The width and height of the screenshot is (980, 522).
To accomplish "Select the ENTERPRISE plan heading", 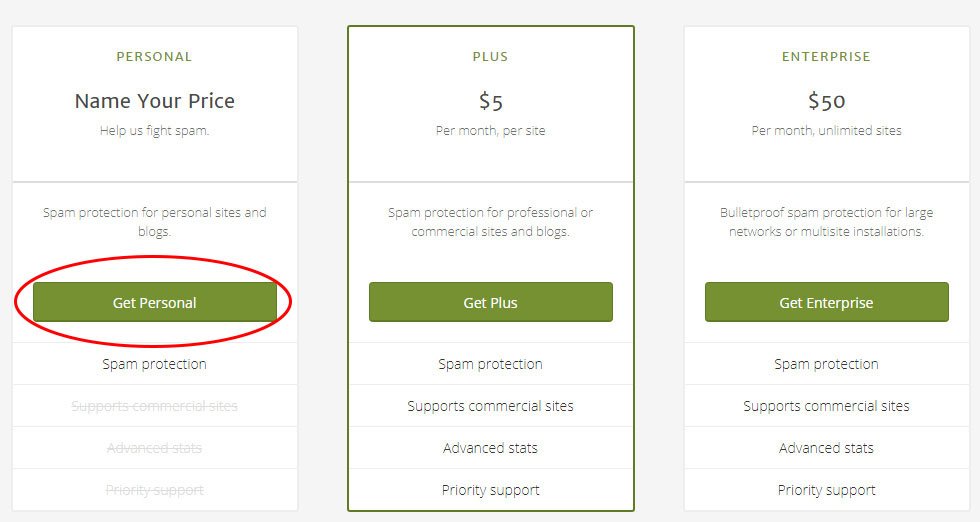I will pos(826,57).
